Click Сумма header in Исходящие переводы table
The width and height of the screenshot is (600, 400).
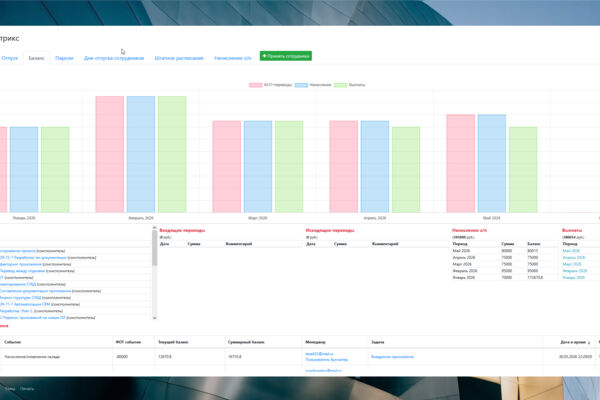click(340, 244)
